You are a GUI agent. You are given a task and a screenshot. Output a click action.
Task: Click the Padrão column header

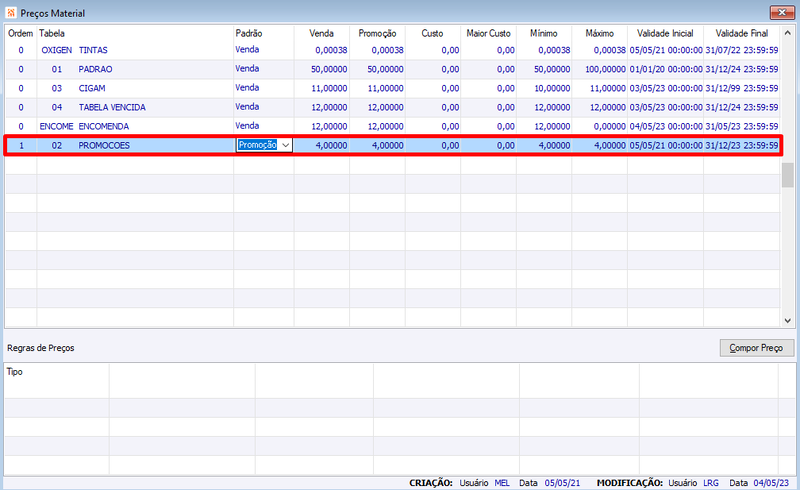tap(249, 33)
